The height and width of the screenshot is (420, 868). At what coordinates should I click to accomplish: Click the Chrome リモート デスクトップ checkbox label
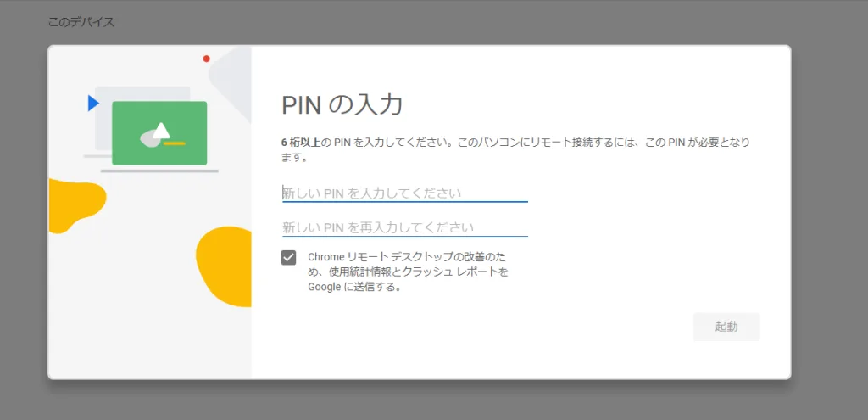(x=408, y=272)
